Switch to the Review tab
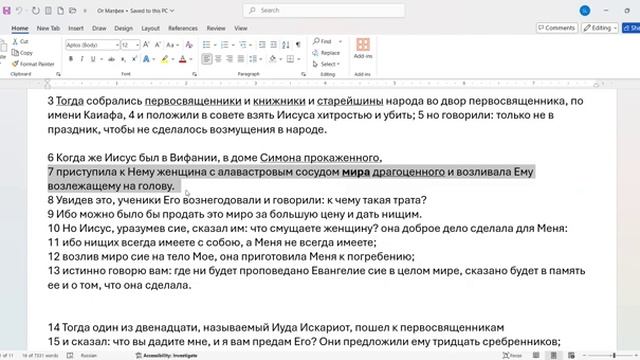The height and width of the screenshot is (360, 640). pos(216,28)
